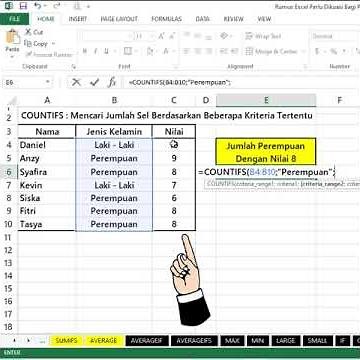The height and width of the screenshot is (360, 360).
Task: Toggle Underline formatting
Action: point(106,51)
